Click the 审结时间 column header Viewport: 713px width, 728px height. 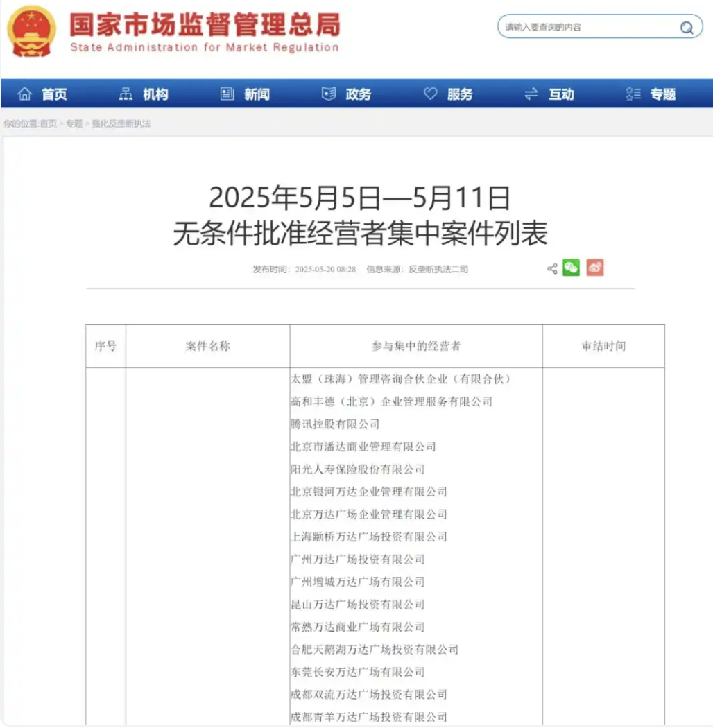603,346
